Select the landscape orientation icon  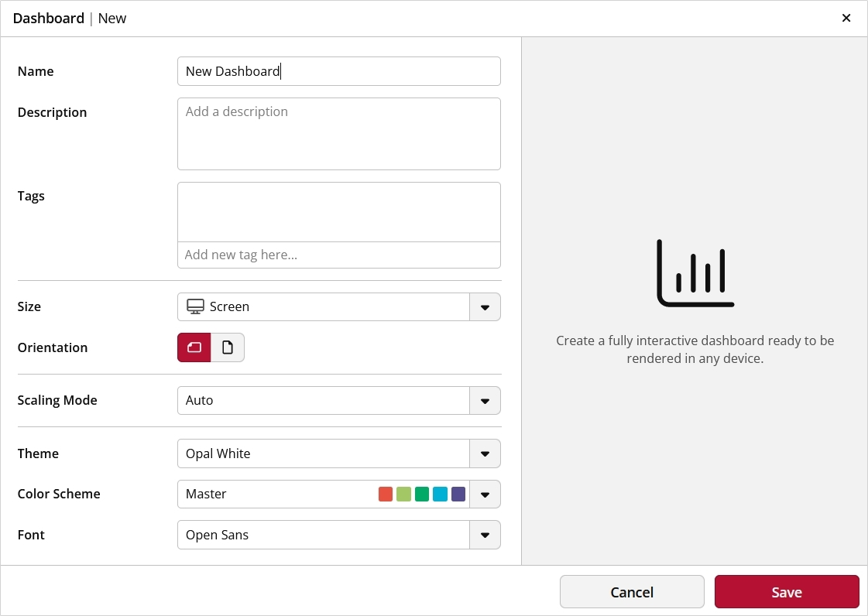[194, 347]
